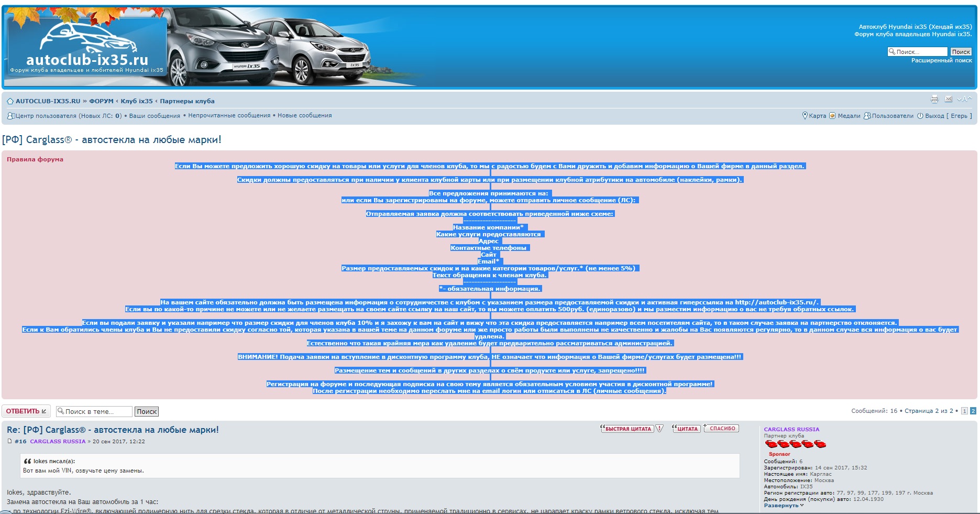Click the autoclub-ix35.ru site logo
The height and width of the screenshot is (514, 980).
87,48
